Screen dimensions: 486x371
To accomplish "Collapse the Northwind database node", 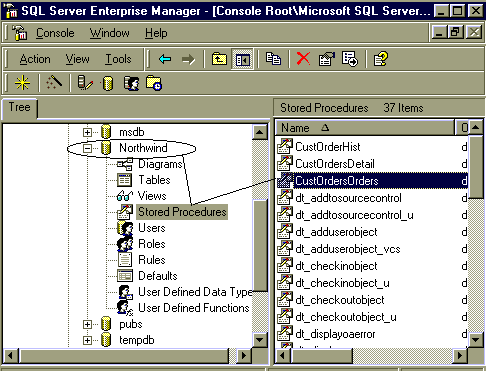I will (x=87, y=148).
